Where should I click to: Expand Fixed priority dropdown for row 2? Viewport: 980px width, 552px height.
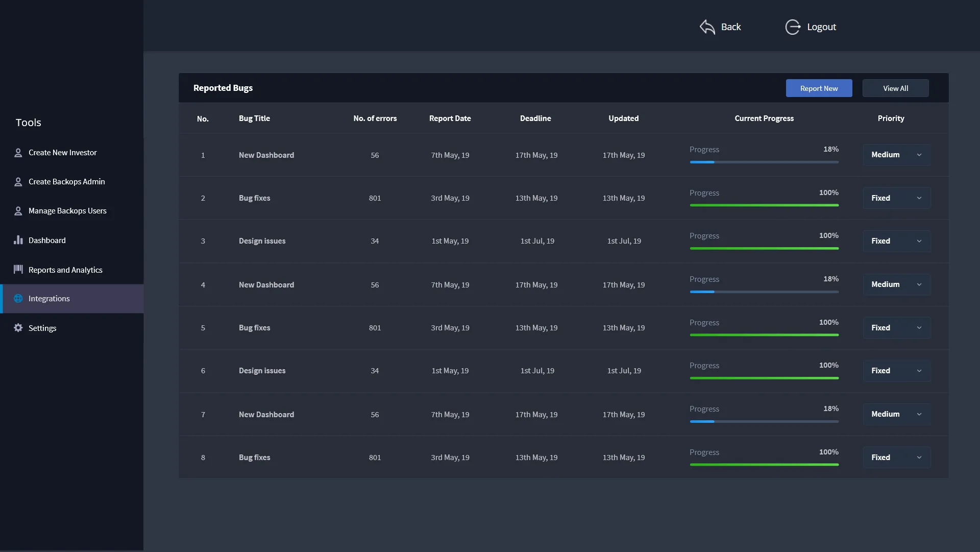coord(896,198)
